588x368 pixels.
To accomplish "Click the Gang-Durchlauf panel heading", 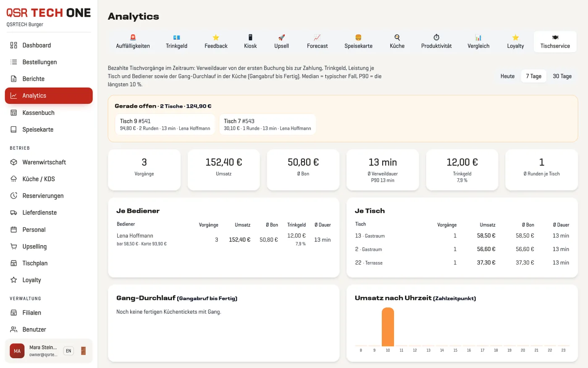I will (177, 298).
